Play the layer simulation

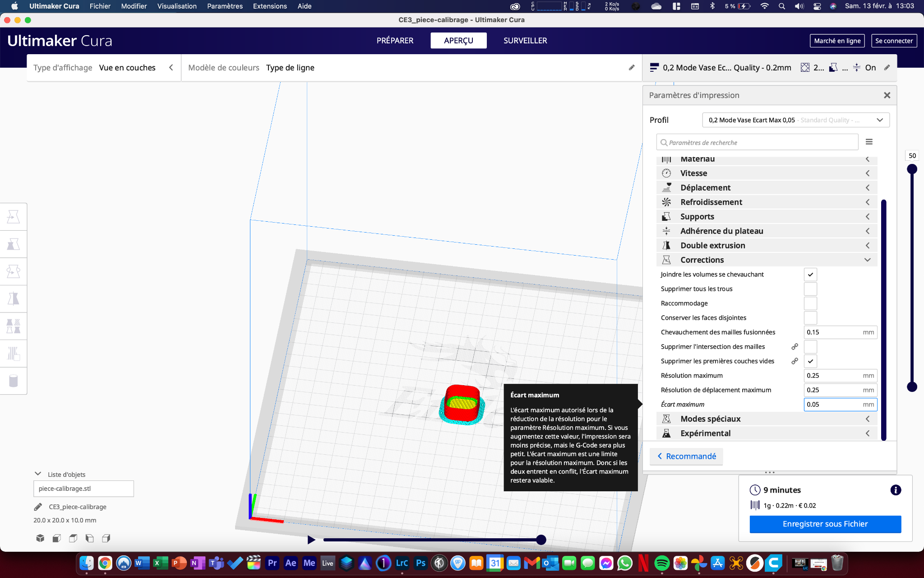pyautogui.click(x=311, y=540)
